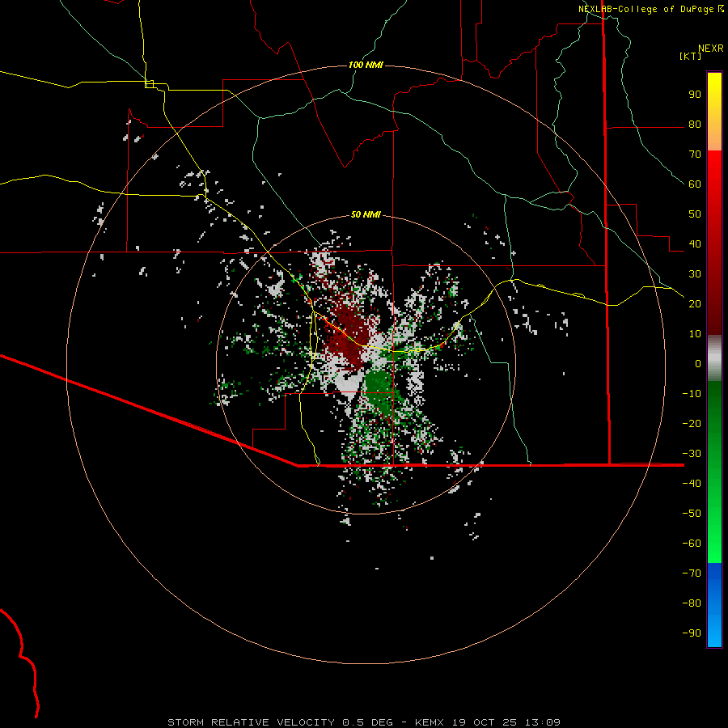Click the blue segment of the color bar

coord(714,605)
